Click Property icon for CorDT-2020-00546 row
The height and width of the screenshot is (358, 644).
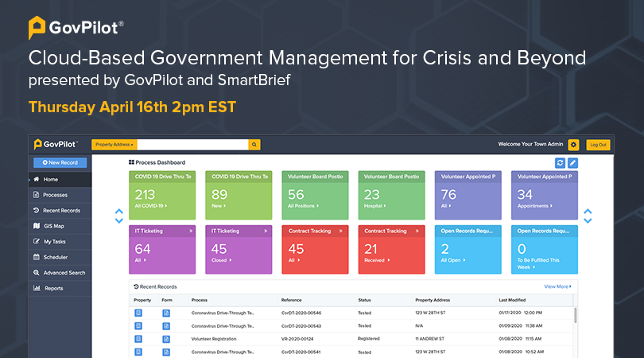coord(138,313)
